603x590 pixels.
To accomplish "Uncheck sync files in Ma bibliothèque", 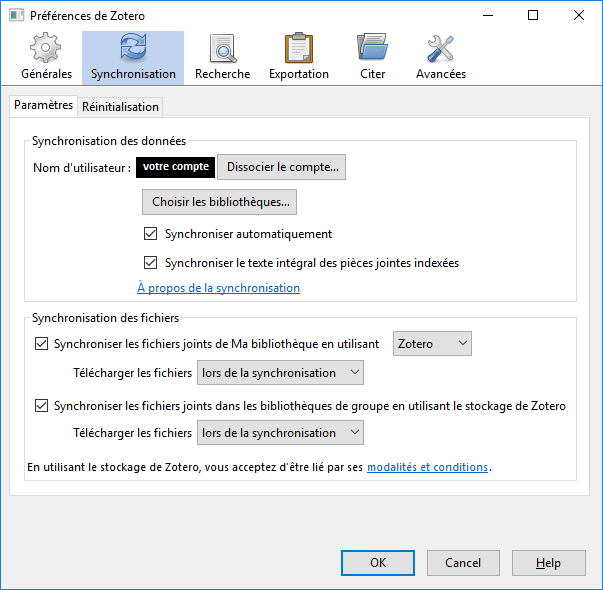I will coord(41,344).
